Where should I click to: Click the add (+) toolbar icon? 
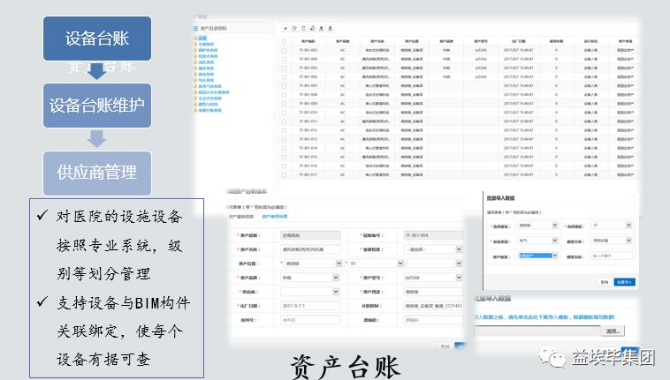[x=285, y=29]
